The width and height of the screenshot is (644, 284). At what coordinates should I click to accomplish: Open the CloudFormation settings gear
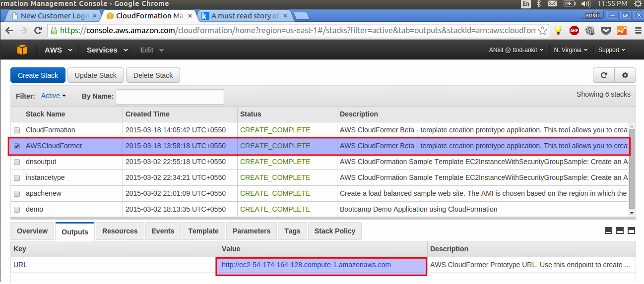tap(625, 75)
